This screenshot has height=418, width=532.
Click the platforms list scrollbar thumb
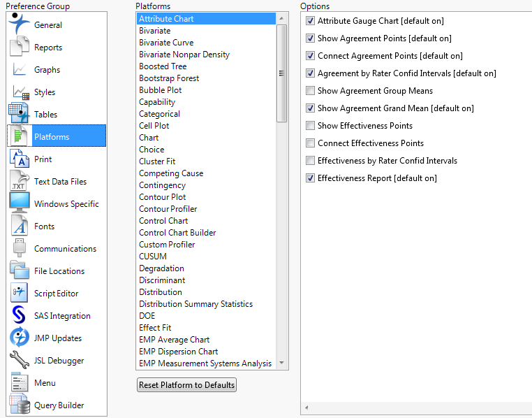(x=281, y=73)
